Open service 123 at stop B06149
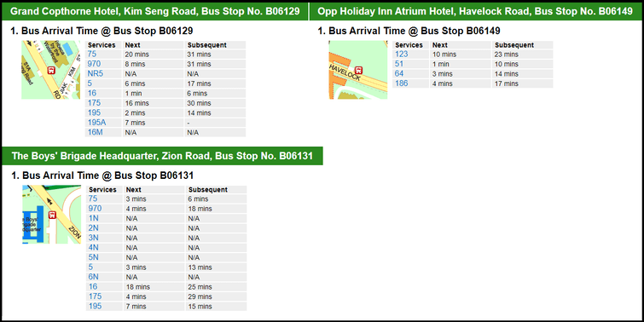This screenshot has height=322, width=644. point(401,55)
